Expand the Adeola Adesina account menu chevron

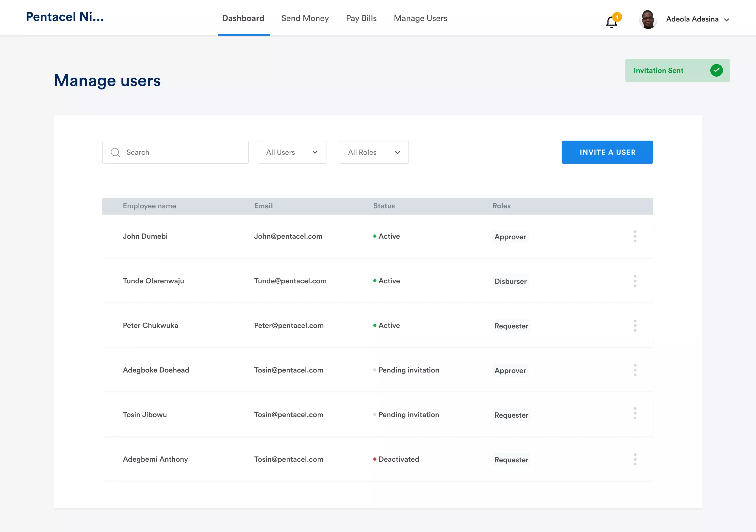tap(727, 20)
